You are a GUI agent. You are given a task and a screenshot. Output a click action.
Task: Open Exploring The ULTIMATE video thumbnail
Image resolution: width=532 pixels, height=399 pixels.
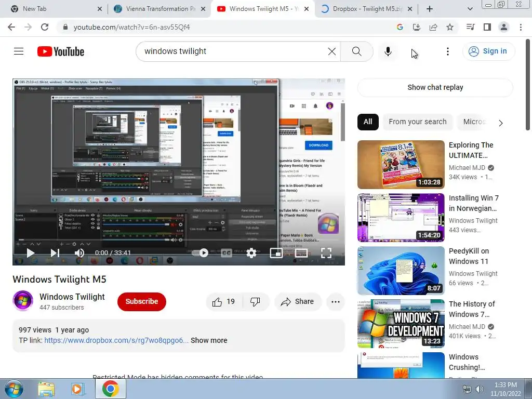pos(401,165)
